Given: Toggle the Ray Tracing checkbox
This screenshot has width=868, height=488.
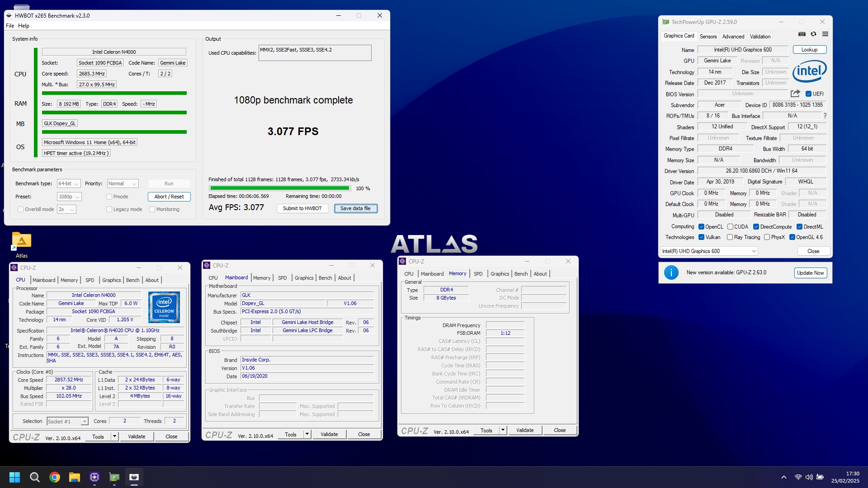Looking at the screenshot, I should click(730, 237).
